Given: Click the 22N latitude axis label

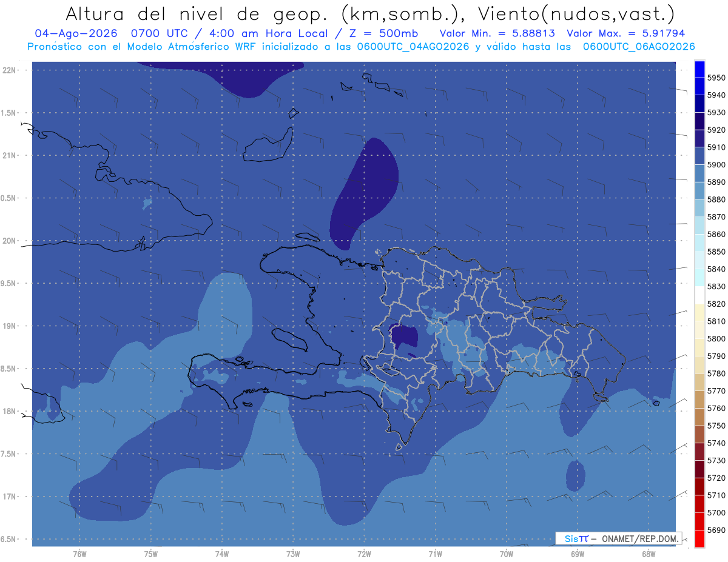Looking at the screenshot, I should point(9,70).
